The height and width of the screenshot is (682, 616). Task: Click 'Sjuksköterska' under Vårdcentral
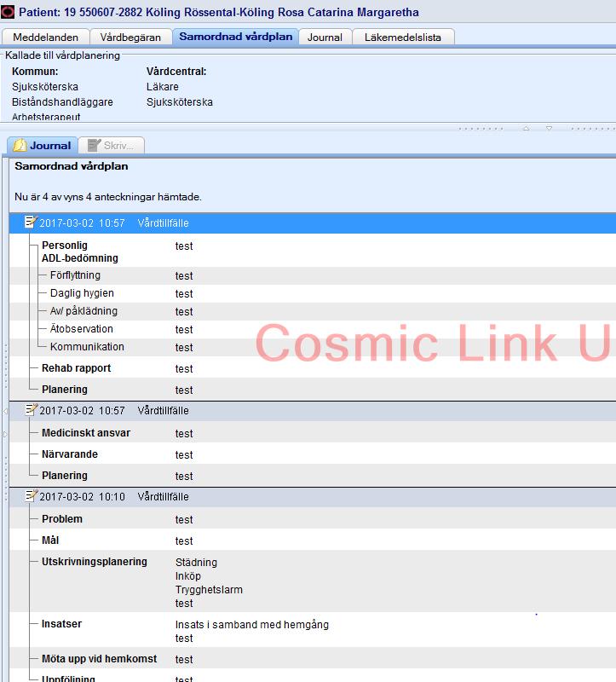[180, 102]
